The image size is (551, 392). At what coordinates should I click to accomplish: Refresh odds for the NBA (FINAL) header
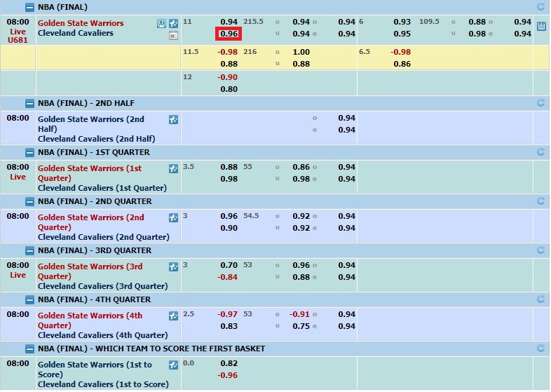[540, 7]
